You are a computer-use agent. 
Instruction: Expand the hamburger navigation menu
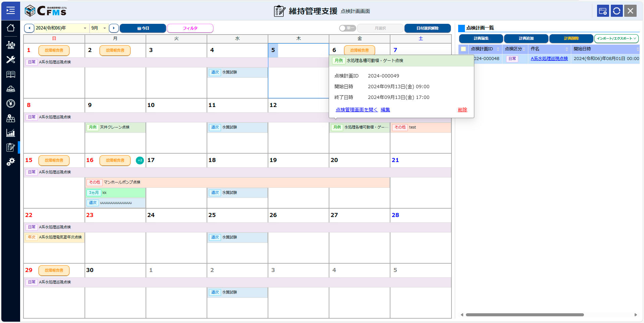[x=10, y=11]
